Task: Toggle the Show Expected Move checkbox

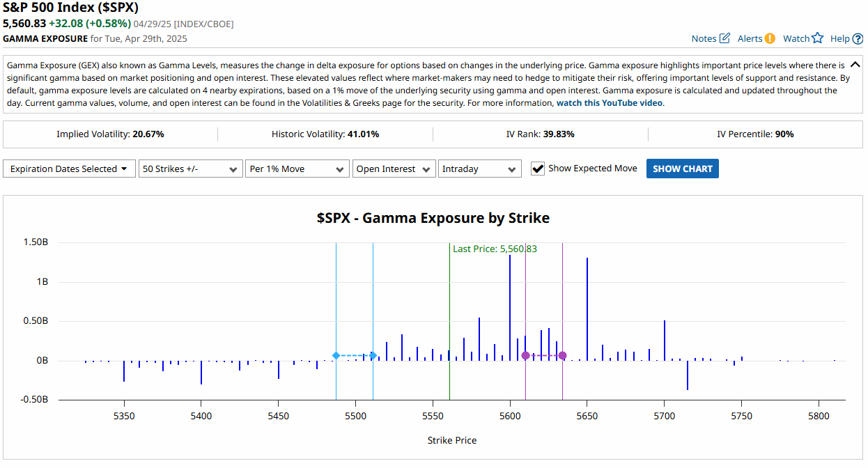Action: [538, 169]
